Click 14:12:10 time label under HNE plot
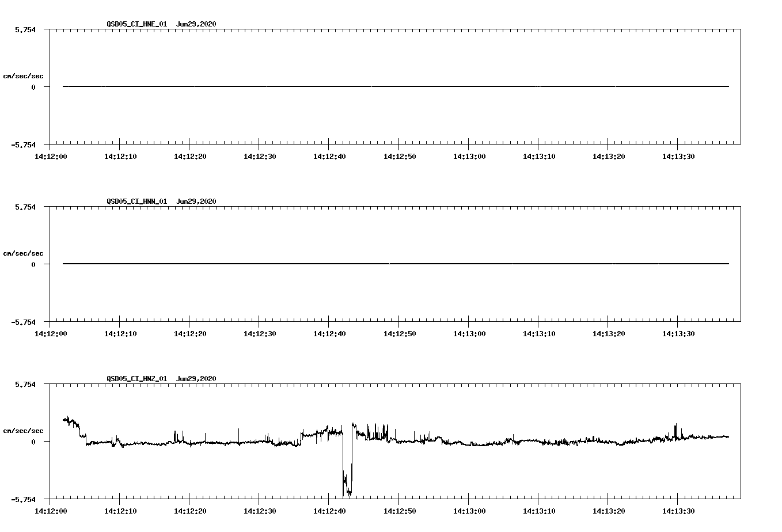This screenshot has width=782, height=532. click(x=120, y=156)
